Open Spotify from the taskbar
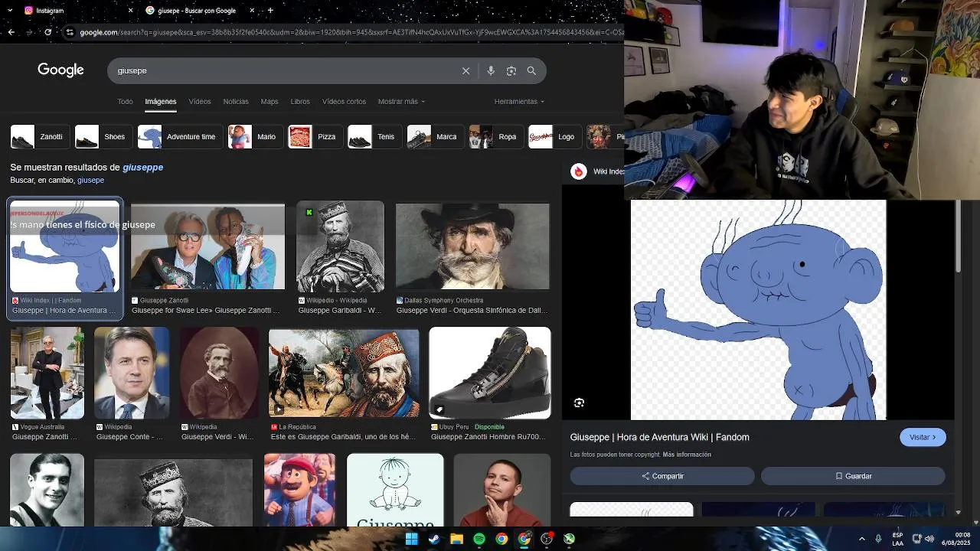Screen dimensions: 980x551 479,539
